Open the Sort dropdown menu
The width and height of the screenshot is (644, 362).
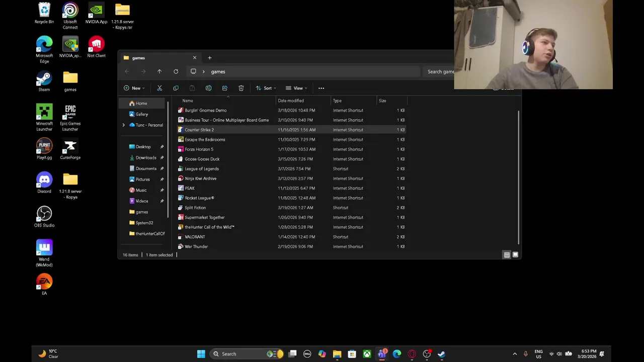coord(266,88)
